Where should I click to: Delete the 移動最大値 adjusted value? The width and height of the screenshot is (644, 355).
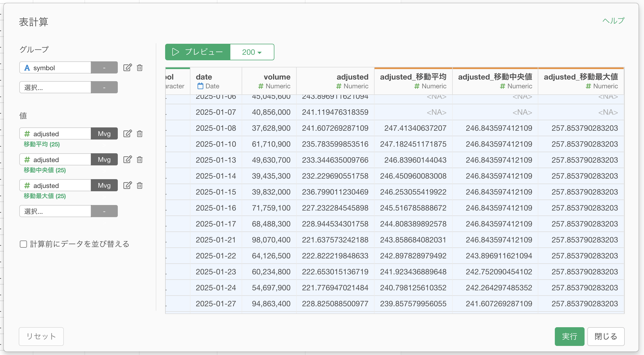[140, 185]
